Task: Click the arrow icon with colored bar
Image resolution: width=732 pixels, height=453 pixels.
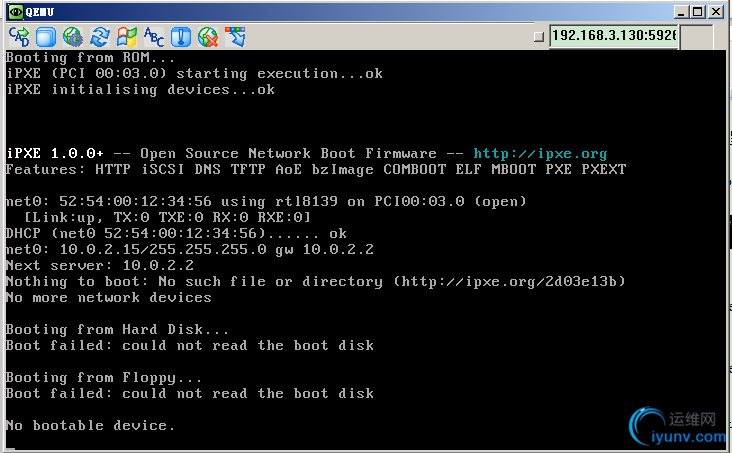Action: (235, 37)
